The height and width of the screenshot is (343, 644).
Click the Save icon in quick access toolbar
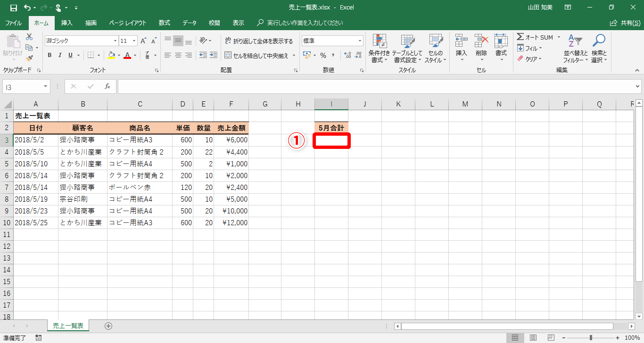pos(13,8)
